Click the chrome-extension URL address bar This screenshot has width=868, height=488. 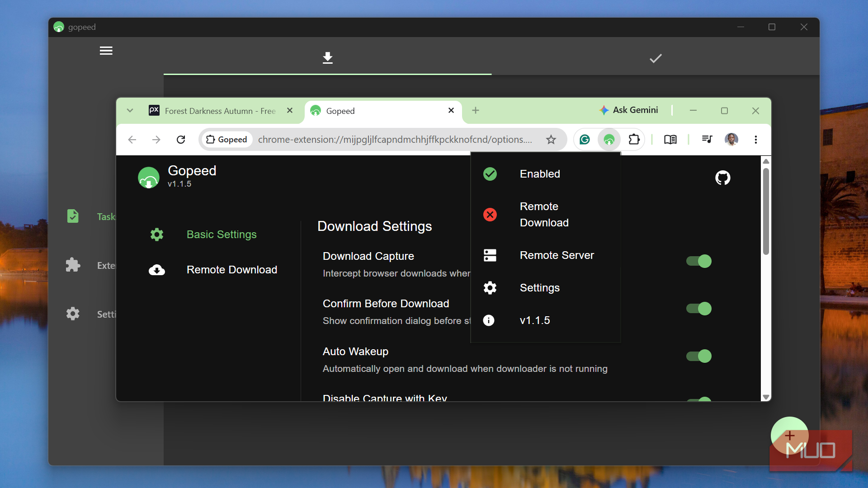point(395,140)
